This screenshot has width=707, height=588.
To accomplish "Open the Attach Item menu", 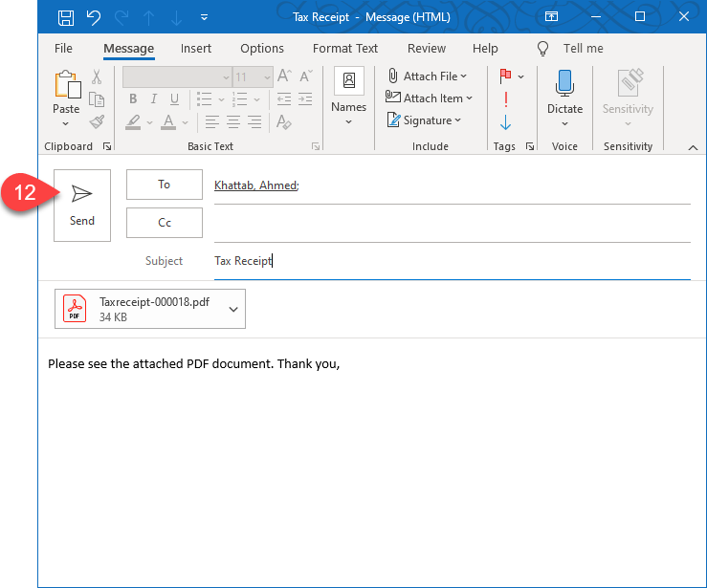I will tap(429, 98).
